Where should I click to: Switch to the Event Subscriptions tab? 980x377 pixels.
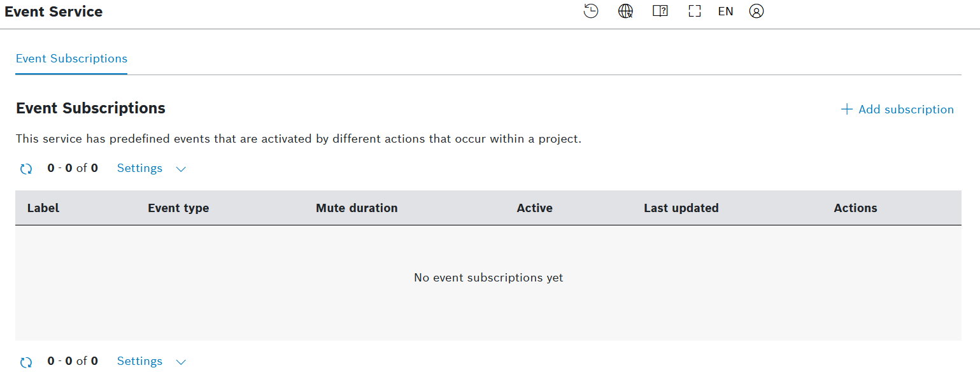pyautogui.click(x=71, y=59)
